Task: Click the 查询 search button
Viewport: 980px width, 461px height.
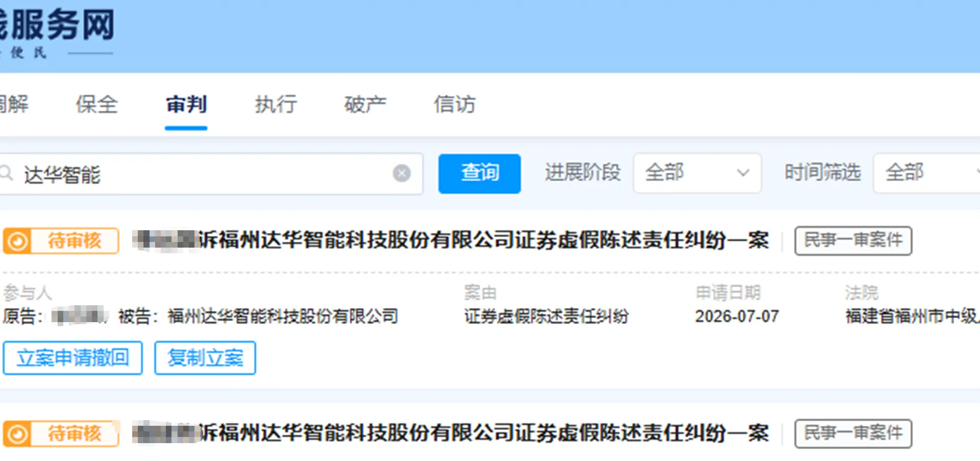Action: (479, 173)
